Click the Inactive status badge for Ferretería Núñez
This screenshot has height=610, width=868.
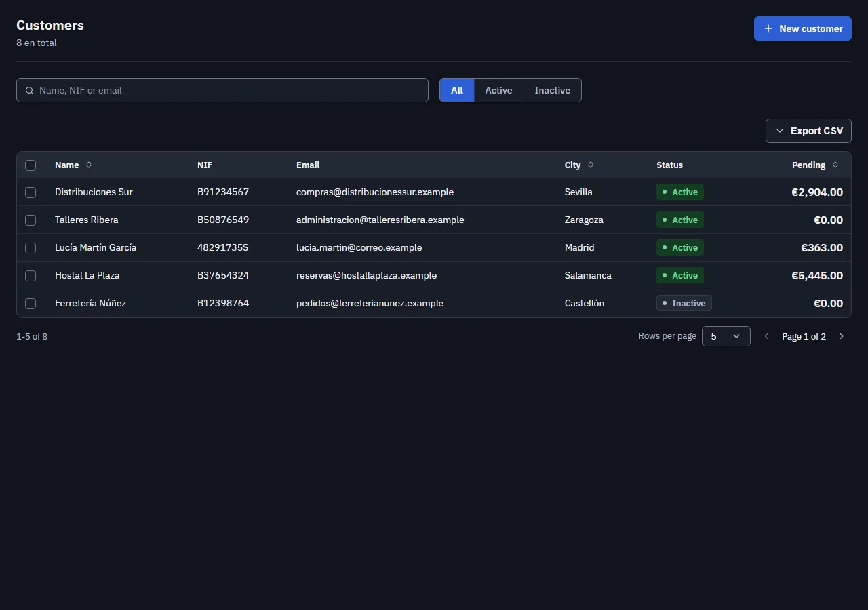point(684,304)
